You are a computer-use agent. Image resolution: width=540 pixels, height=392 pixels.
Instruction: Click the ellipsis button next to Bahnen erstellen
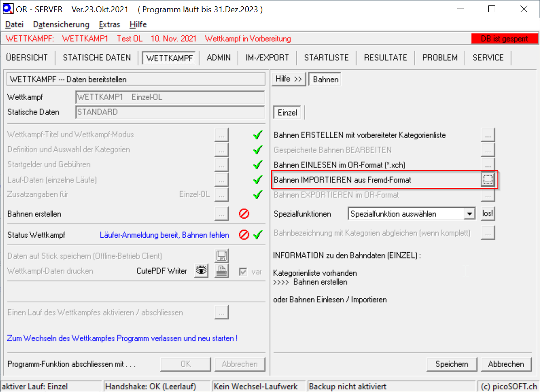pyautogui.click(x=222, y=214)
